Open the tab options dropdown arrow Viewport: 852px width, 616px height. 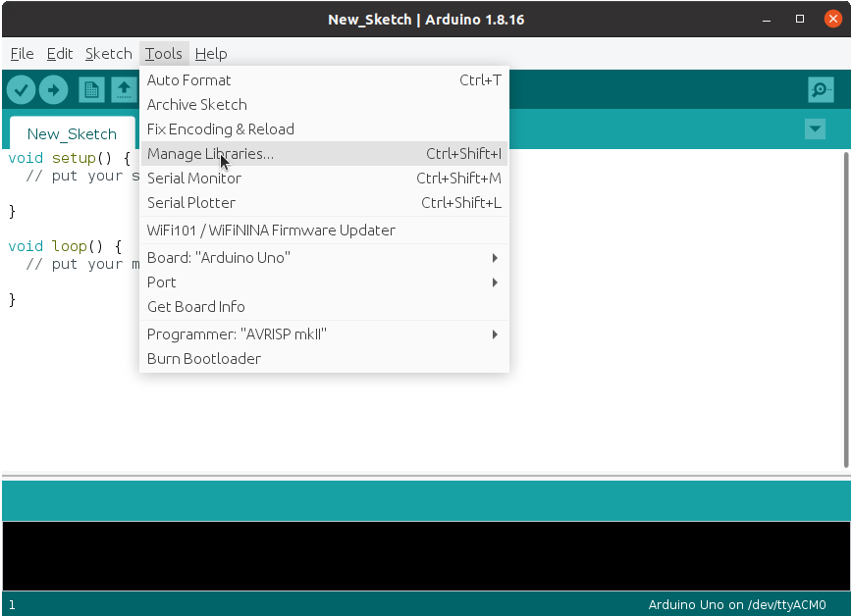[x=815, y=128]
